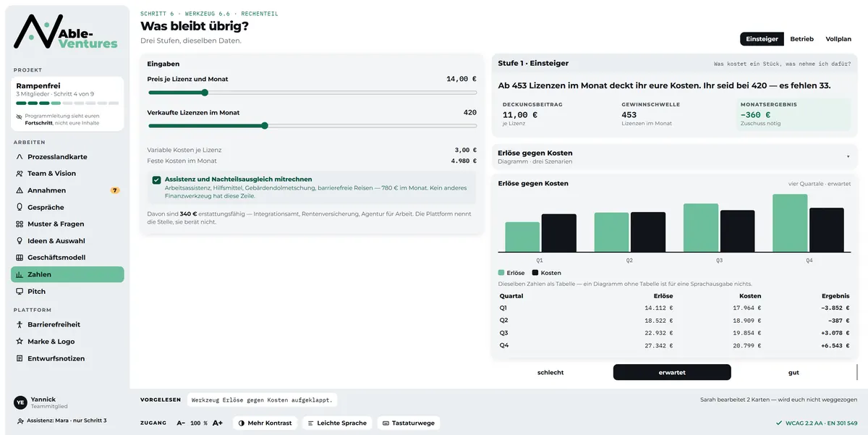Screen dimensions: 868x435
Task: Switch to the Einsteiger tab
Action: pos(762,39)
